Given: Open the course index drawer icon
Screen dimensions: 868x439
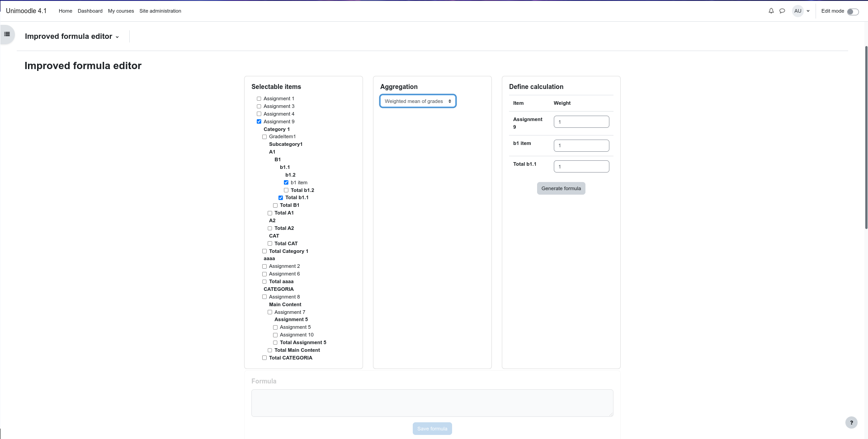Looking at the screenshot, I should point(7,34).
